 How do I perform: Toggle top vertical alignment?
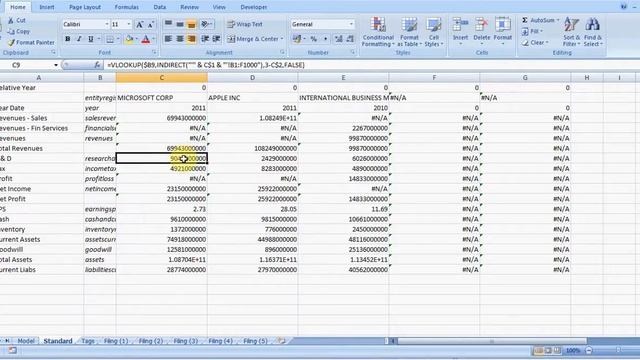coord(168,24)
